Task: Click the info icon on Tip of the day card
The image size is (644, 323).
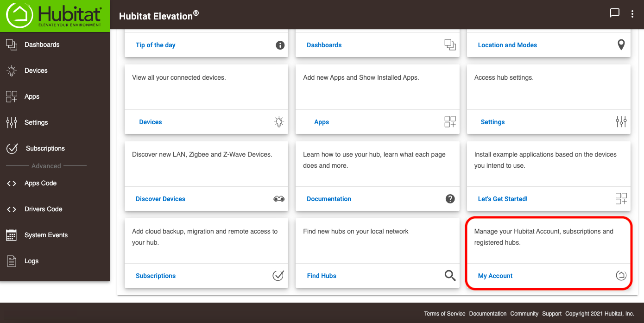Action: click(280, 45)
